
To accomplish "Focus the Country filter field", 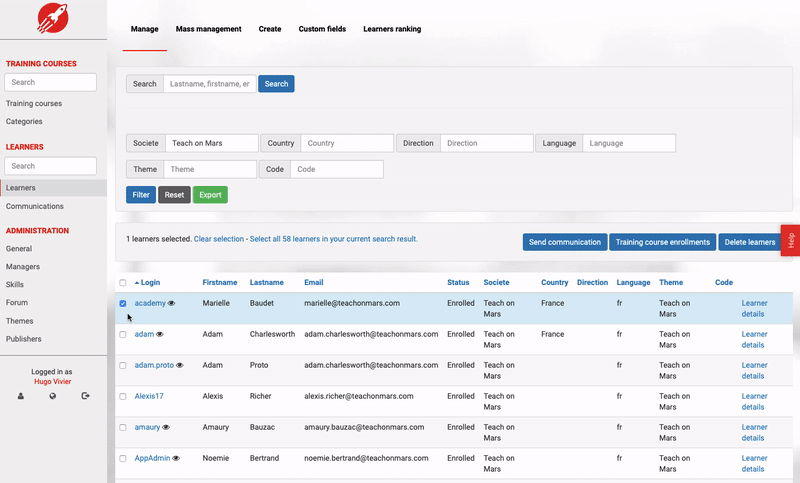I will coord(347,143).
